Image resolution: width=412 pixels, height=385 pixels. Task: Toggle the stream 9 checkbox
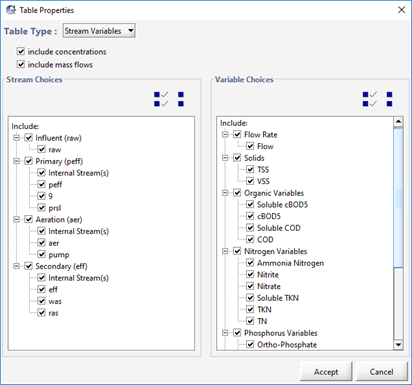pos(41,196)
